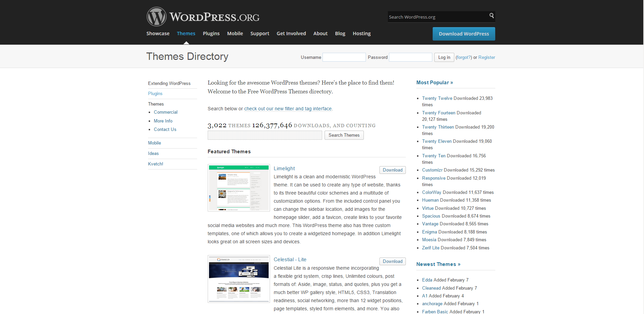Focus the Search WordPress.org field
This screenshot has height=314, width=644.
[438, 17]
